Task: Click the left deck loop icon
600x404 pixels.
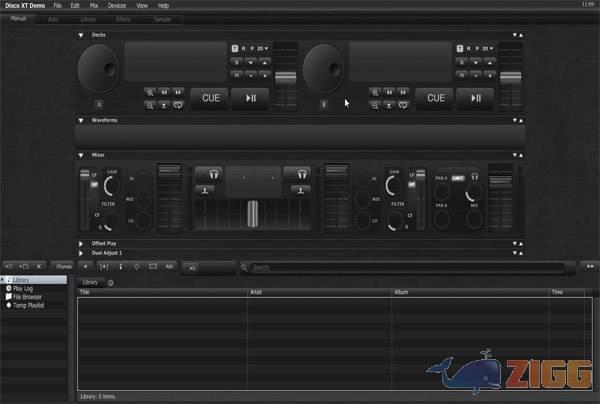Action: click(178, 104)
